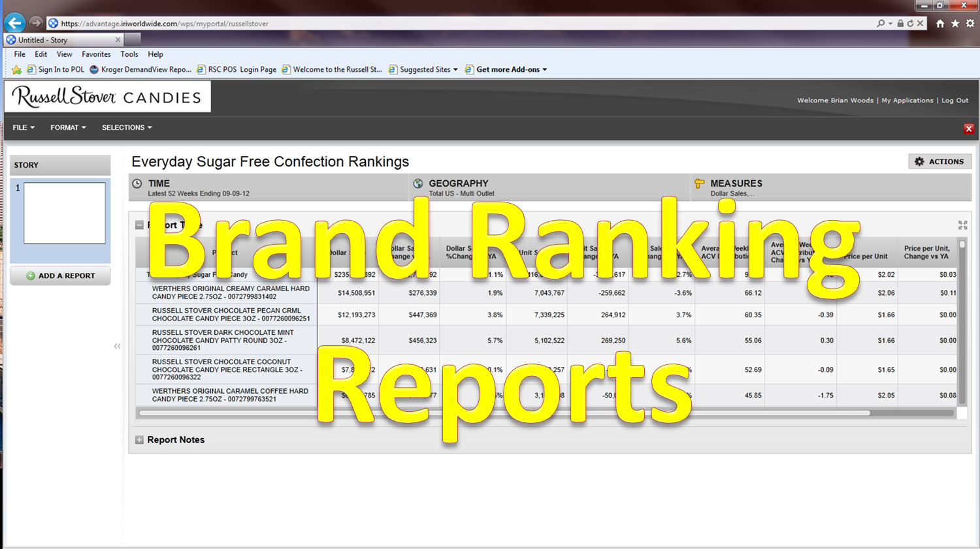Collapse the Report Table section
The width and height of the screenshot is (980, 549).
(x=139, y=225)
